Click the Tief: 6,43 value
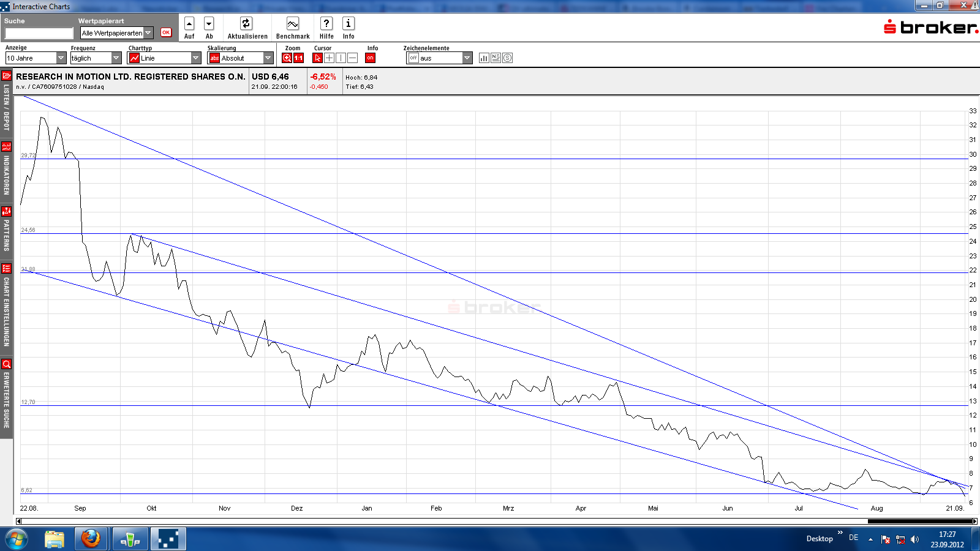Screen dimensions: 980x551 tap(360, 87)
